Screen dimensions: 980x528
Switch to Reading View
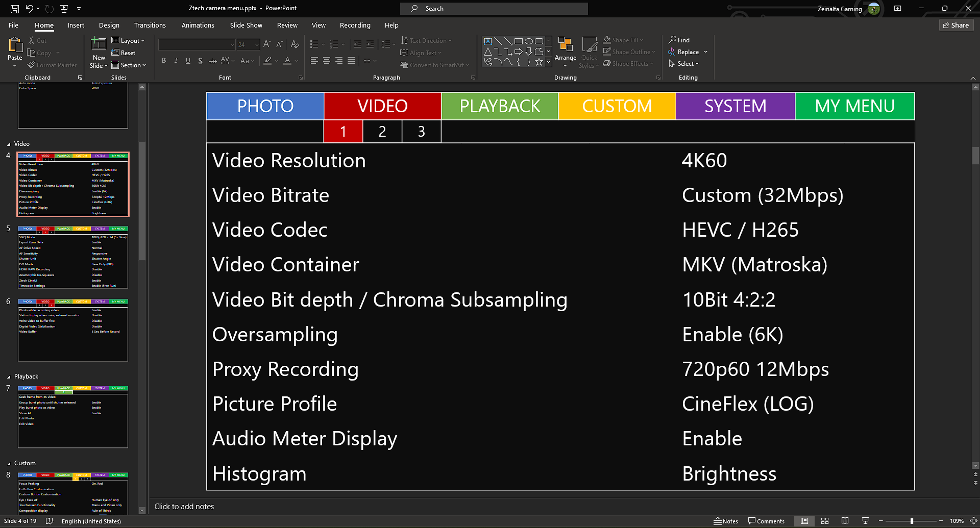[845, 521]
